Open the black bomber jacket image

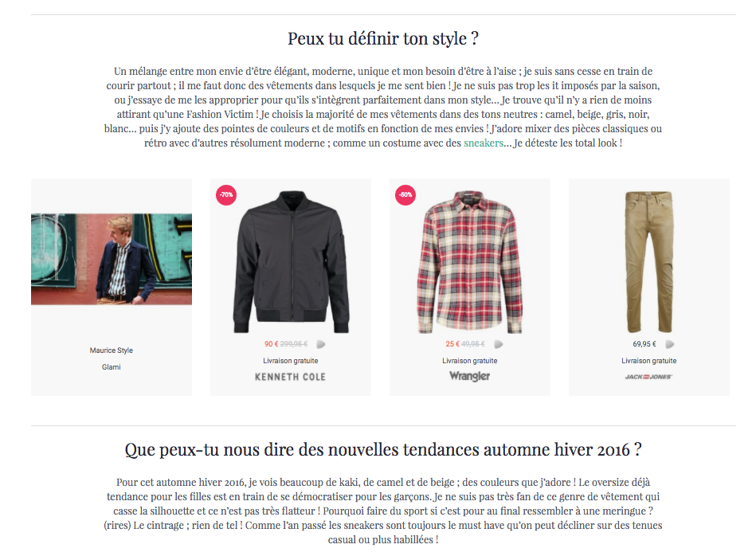[291, 261]
